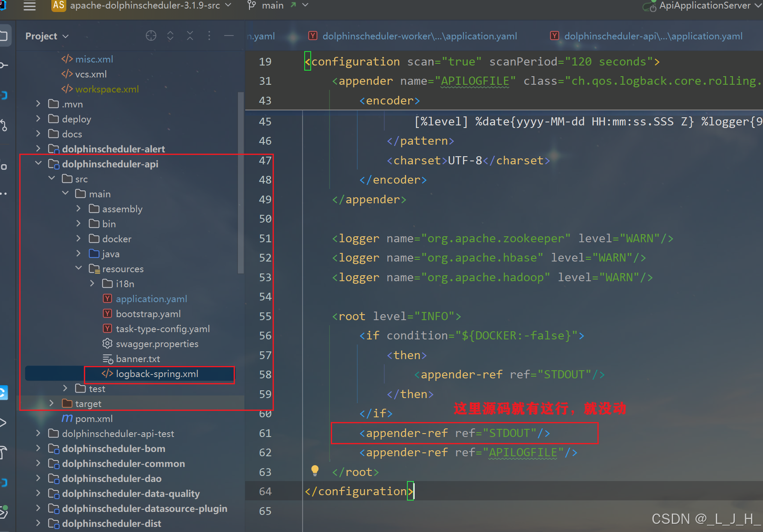Open ApiApplicationServer run configuration dropdown

pyautogui.click(x=702, y=6)
